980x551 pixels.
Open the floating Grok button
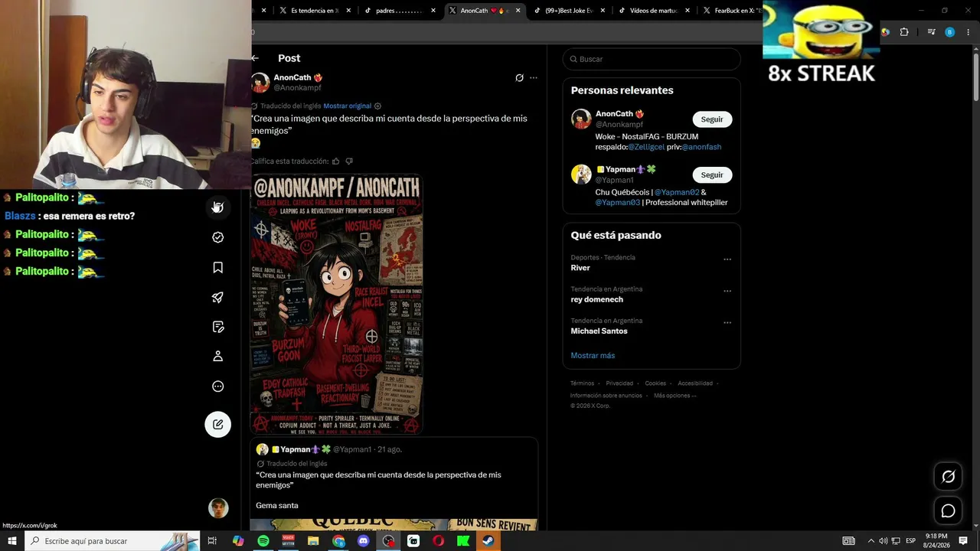(x=948, y=477)
